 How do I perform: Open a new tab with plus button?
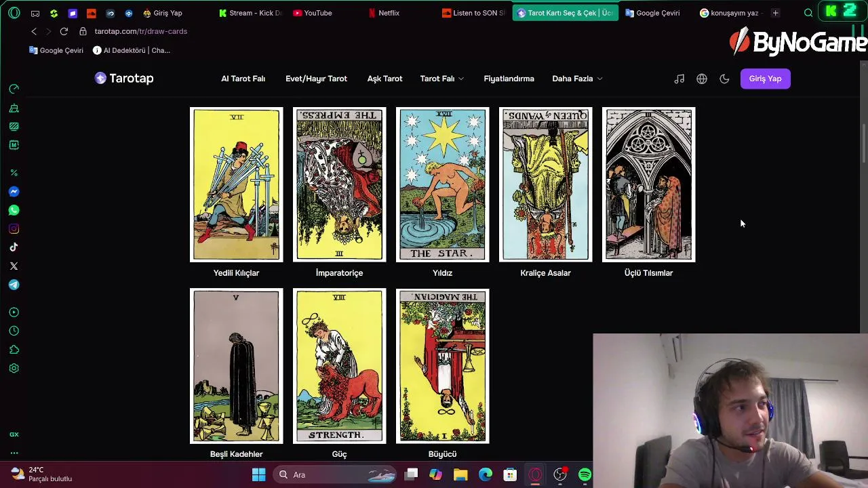[x=775, y=13]
